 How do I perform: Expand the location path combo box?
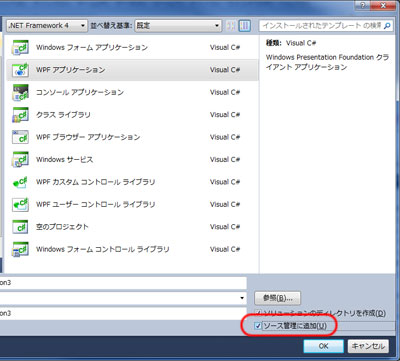coord(242,298)
